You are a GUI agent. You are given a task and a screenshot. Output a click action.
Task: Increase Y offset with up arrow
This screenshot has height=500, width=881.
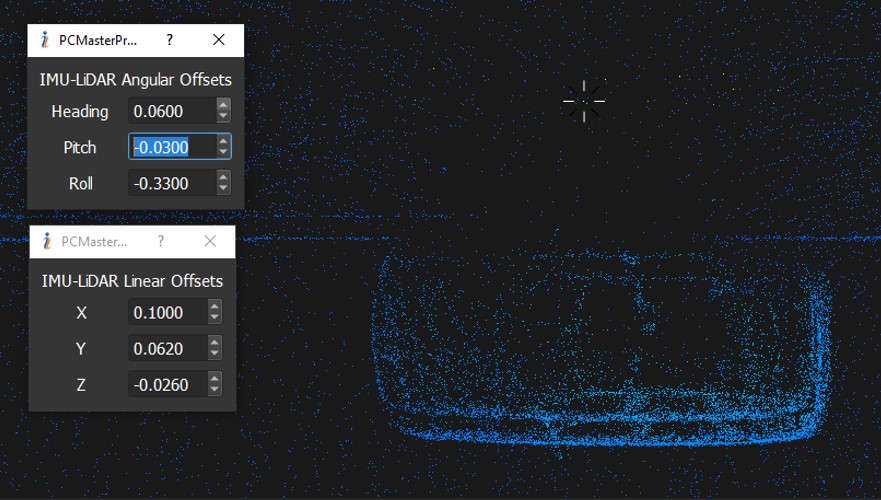click(x=215, y=342)
